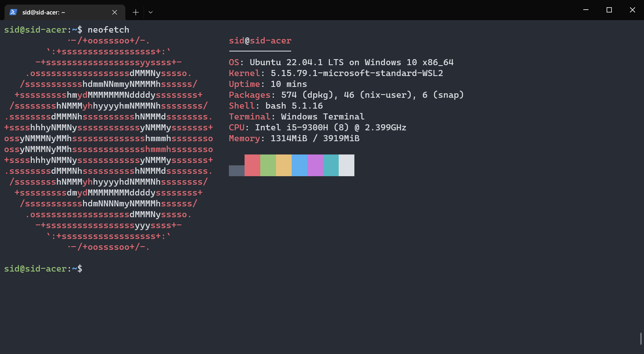644x354 pixels.
Task: Minimize the Windows Terminal window
Action: pos(586,10)
